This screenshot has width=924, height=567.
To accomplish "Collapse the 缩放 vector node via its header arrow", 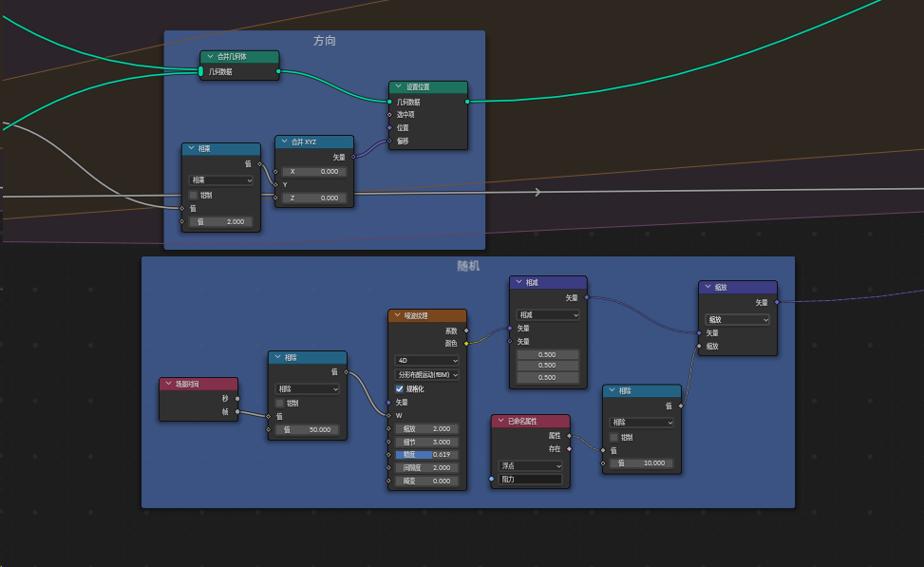I will point(707,287).
